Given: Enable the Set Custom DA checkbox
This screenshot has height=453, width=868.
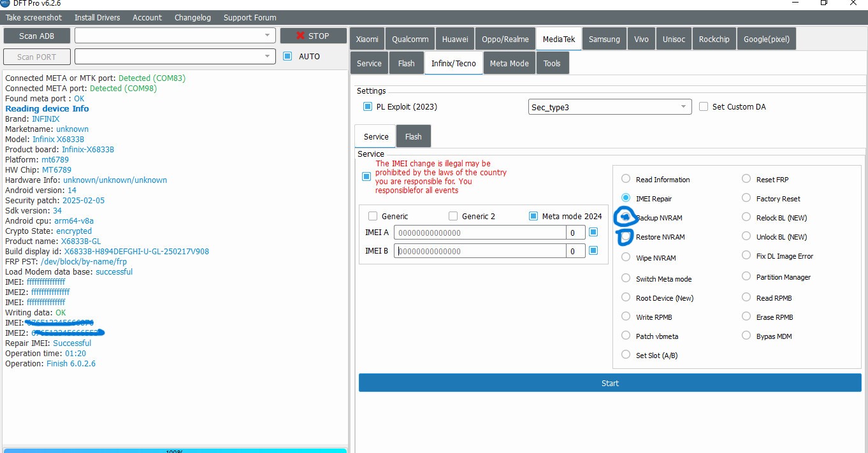Looking at the screenshot, I should point(704,106).
